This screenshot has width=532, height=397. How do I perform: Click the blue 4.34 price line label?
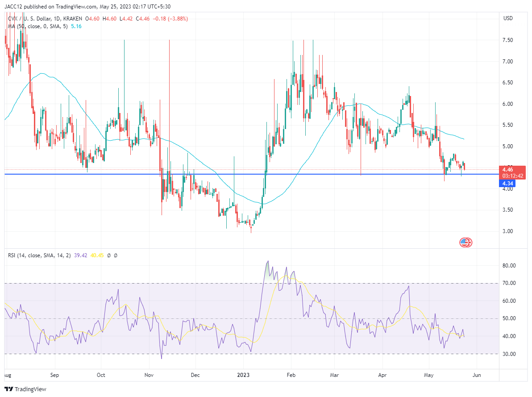[507, 184]
